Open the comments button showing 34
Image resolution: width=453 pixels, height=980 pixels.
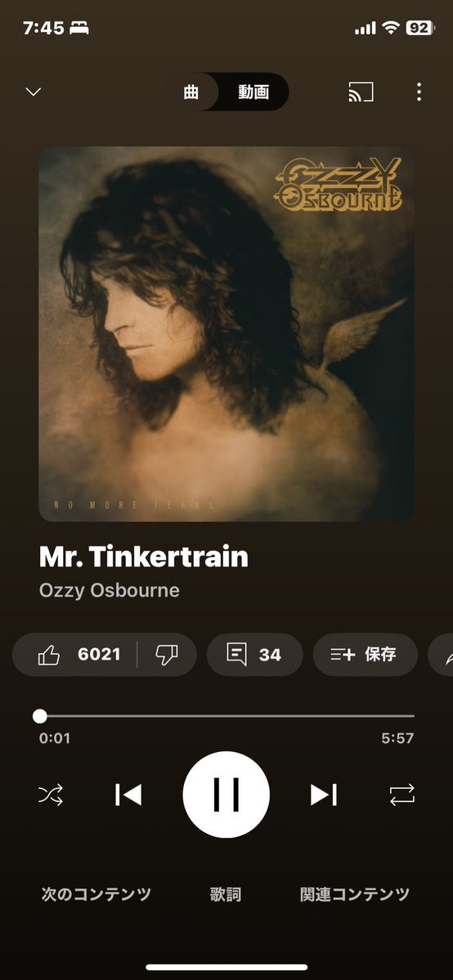pyautogui.click(x=254, y=655)
